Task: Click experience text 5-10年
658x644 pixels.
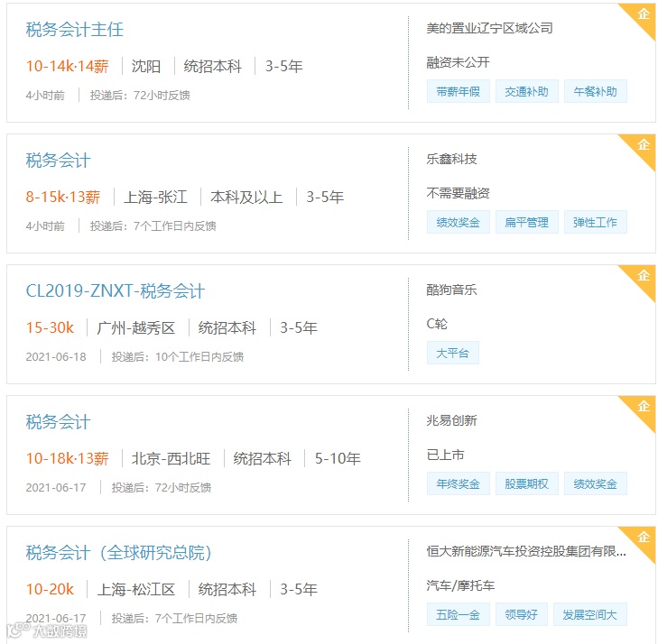Action: coord(338,459)
